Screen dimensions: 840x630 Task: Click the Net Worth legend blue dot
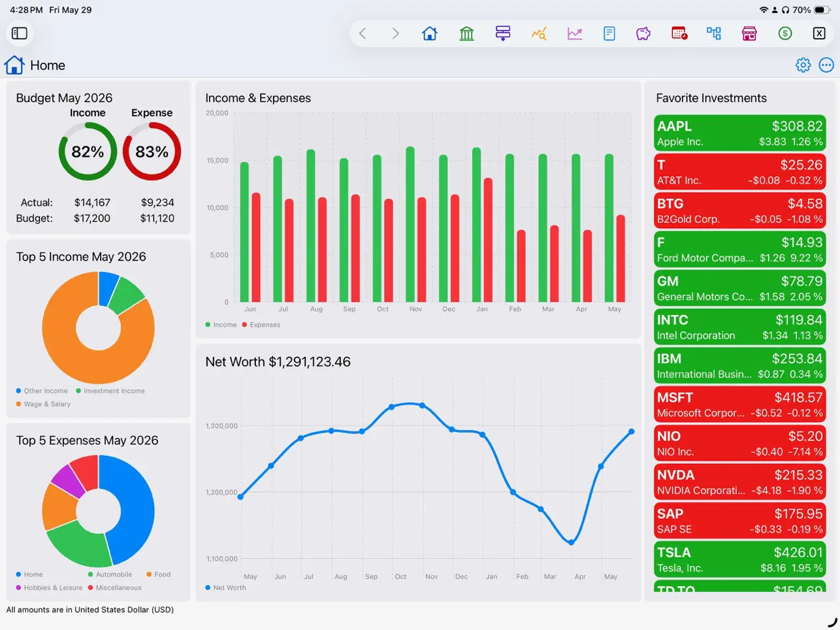(208, 588)
